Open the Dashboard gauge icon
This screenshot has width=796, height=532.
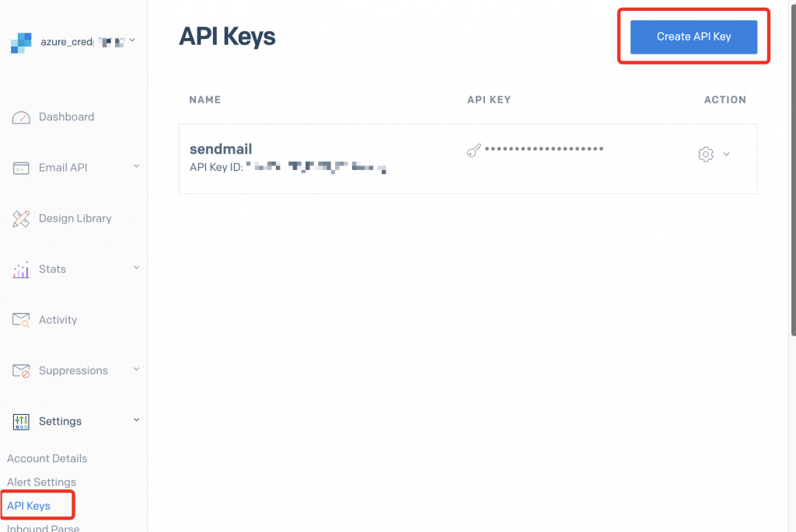click(21, 117)
